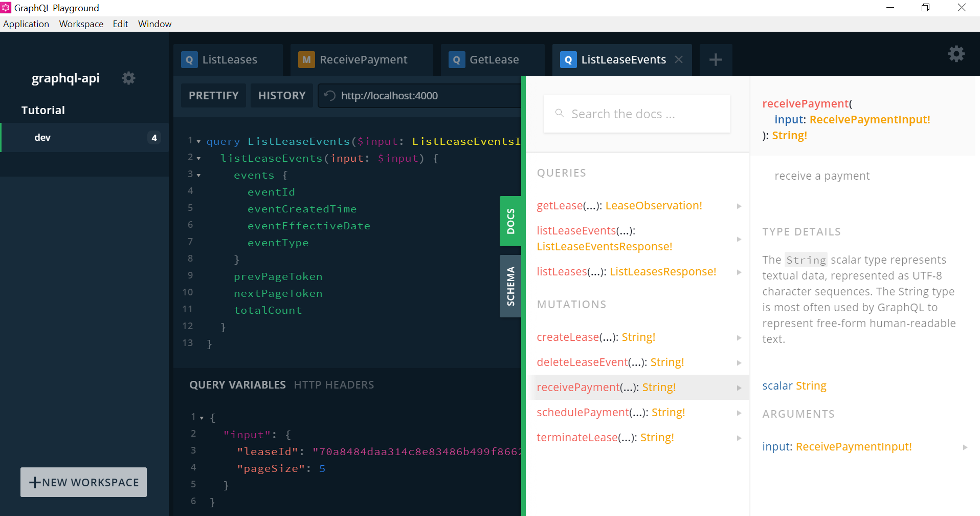Click the dev environment count badge 4
The width and height of the screenshot is (980, 516).
(x=154, y=138)
